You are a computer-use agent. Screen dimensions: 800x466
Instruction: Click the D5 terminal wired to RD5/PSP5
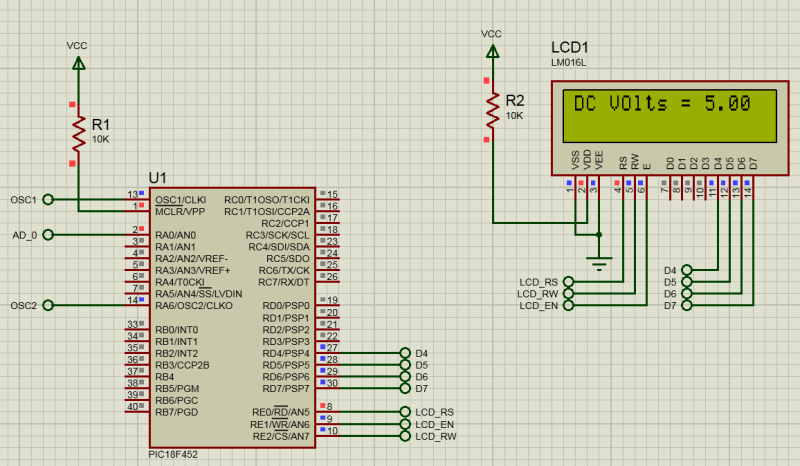pos(405,364)
